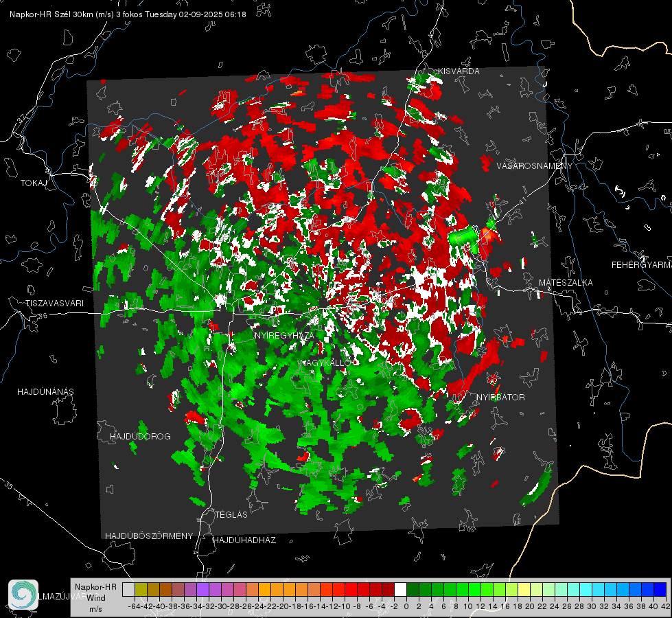Click the HAJDÚBÖSZÖRMÉNY label
The width and height of the screenshot is (672, 618).
click(x=149, y=536)
